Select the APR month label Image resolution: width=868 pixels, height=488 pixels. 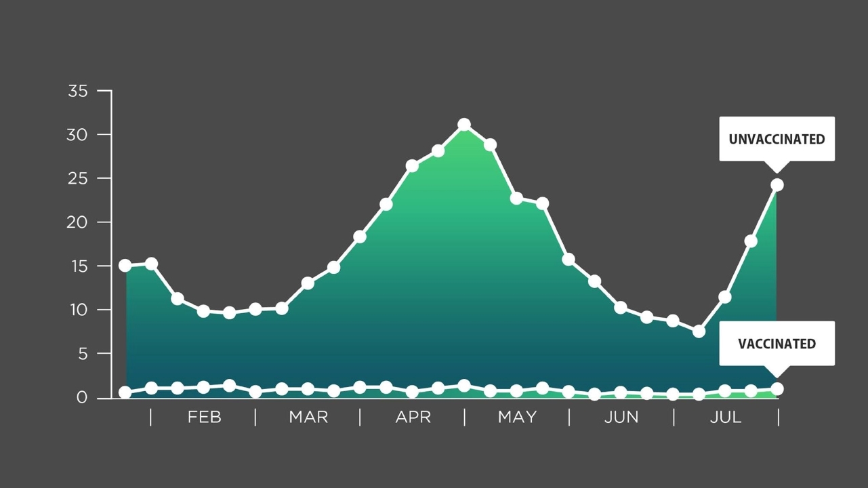413,417
